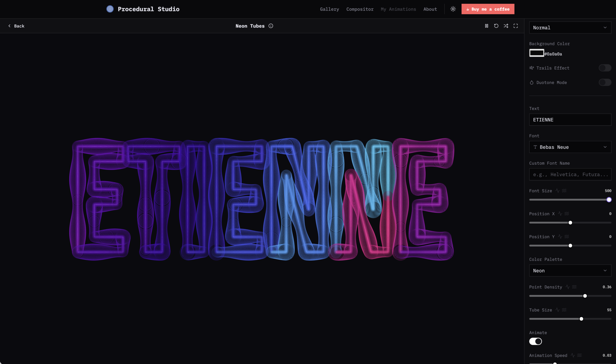Viewport: 616px width, 364px height.
Task: Click the Font Size waveform modulation icon
Action: pyautogui.click(x=558, y=191)
